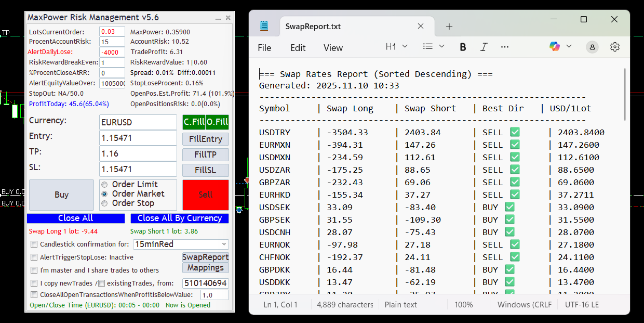Click the FillEntry button
Image resolution: width=644 pixels, height=323 pixels.
click(x=206, y=139)
